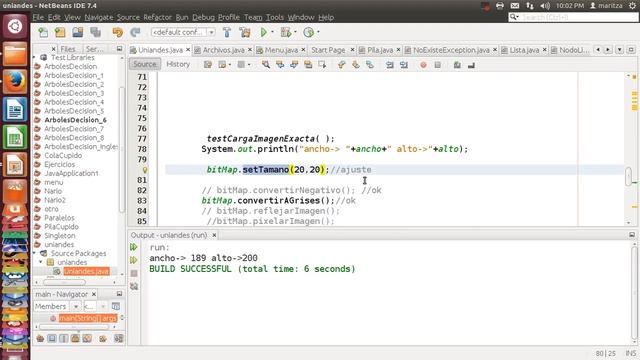Image resolution: width=640 pixels, height=360 pixels.
Task: Click the Projects panel horizontal scrollbar
Action: [64, 282]
